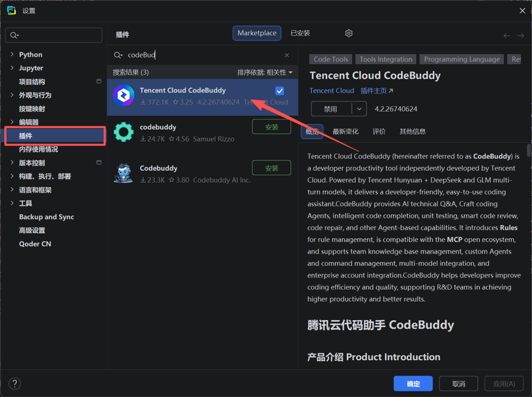Select 项目结构 in settings tree
The height and width of the screenshot is (397, 532).
(32, 81)
